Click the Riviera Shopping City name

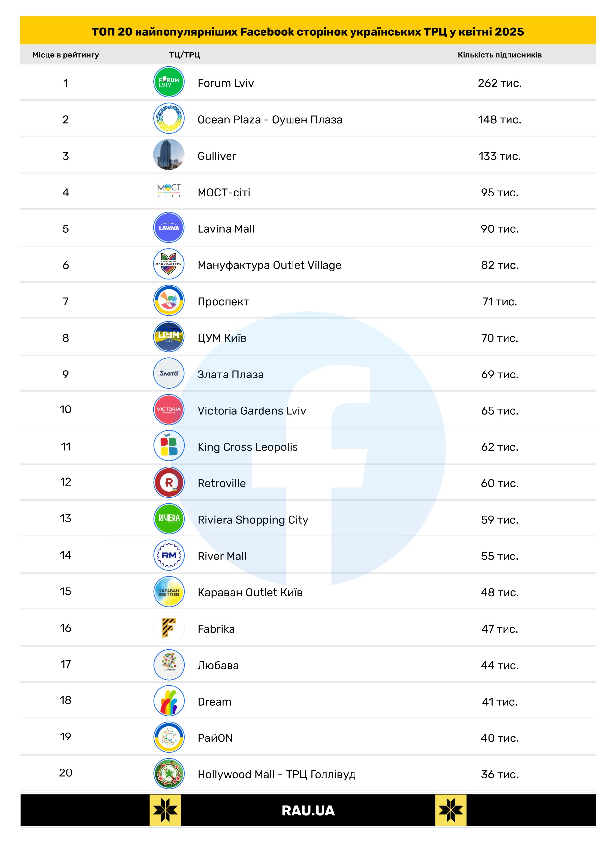click(x=253, y=520)
